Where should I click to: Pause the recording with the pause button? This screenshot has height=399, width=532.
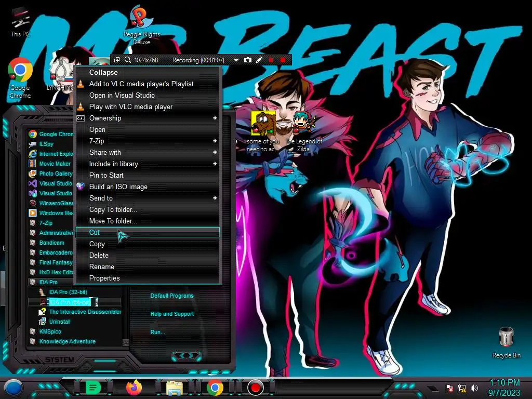[x=271, y=60]
